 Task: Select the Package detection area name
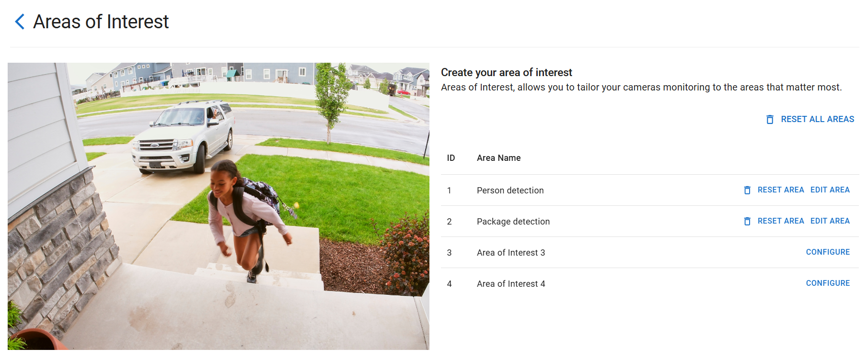(x=513, y=222)
